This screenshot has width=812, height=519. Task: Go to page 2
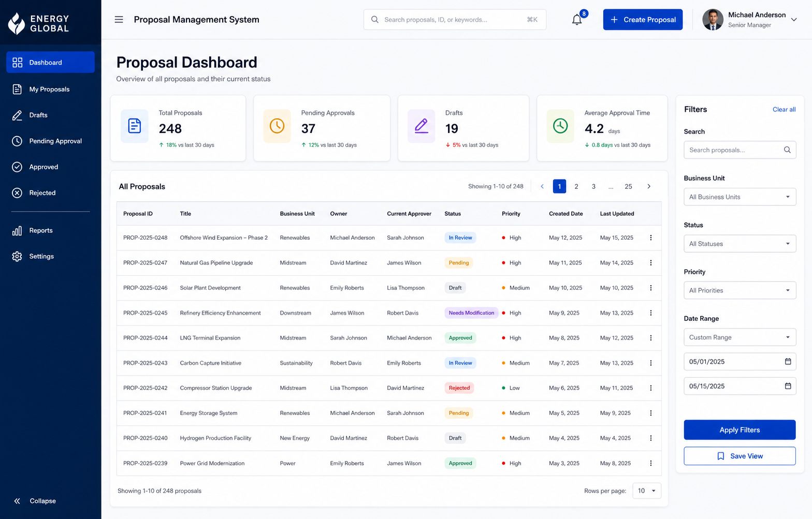(x=576, y=186)
